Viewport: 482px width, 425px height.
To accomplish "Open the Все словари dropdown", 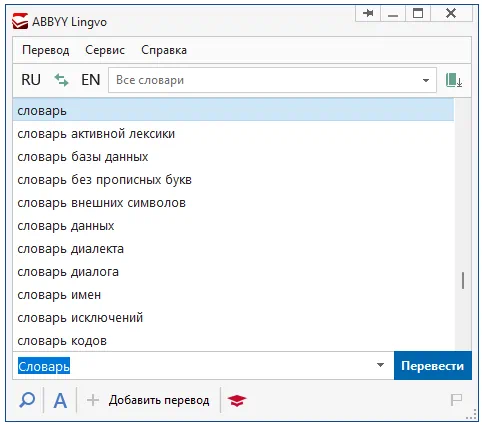I will coord(272,80).
